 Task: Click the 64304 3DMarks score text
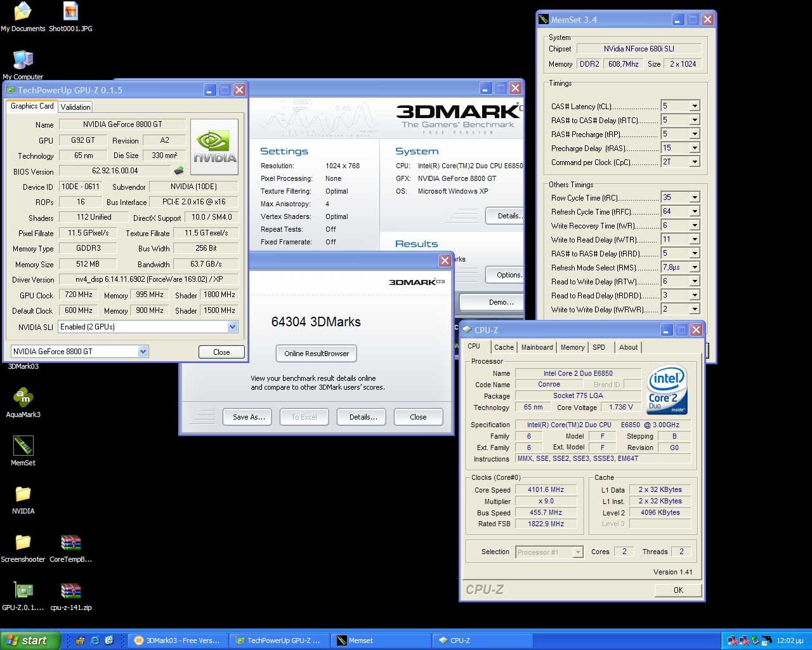pyautogui.click(x=316, y=322)
